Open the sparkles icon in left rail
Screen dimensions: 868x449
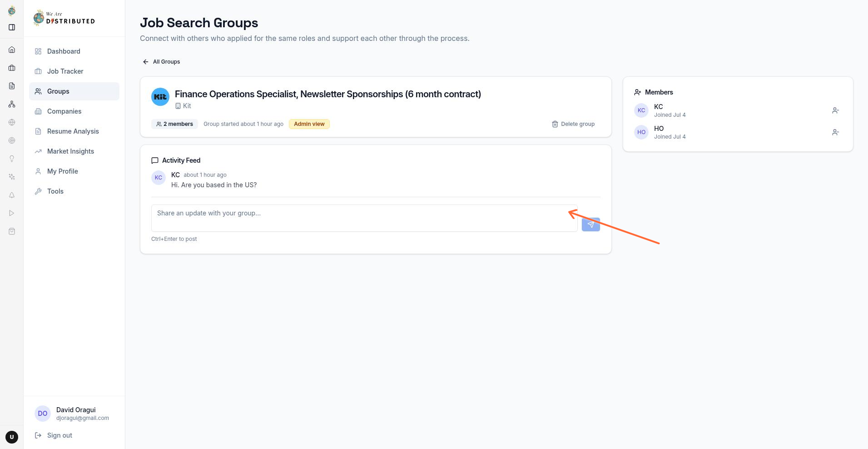point(12,177)
